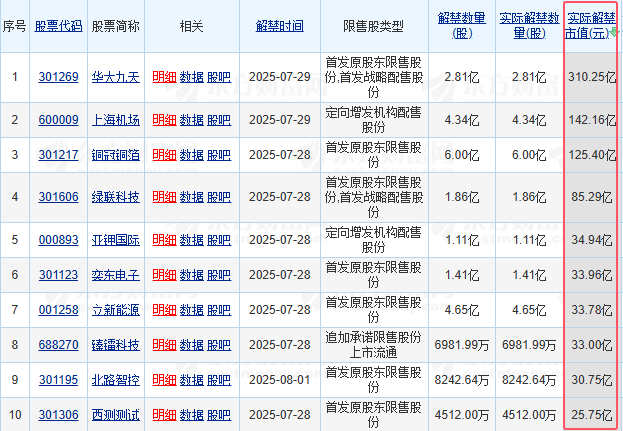Viewport: 623px width, 431px height.
Task: Select the 142.16亿 market value cell
Action: [x=592, y=120]
